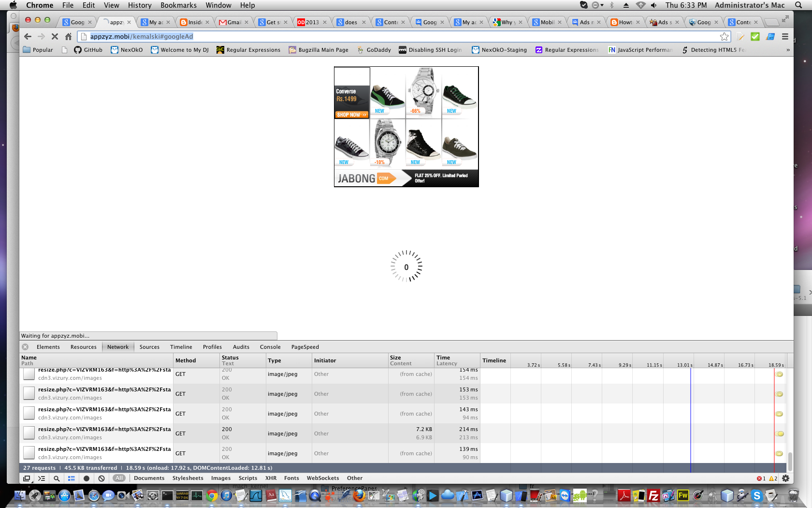The image size is (812, 508).
Task: Open Firefox from the Dock
Action: pyautogui.click(x=359, y=495)
